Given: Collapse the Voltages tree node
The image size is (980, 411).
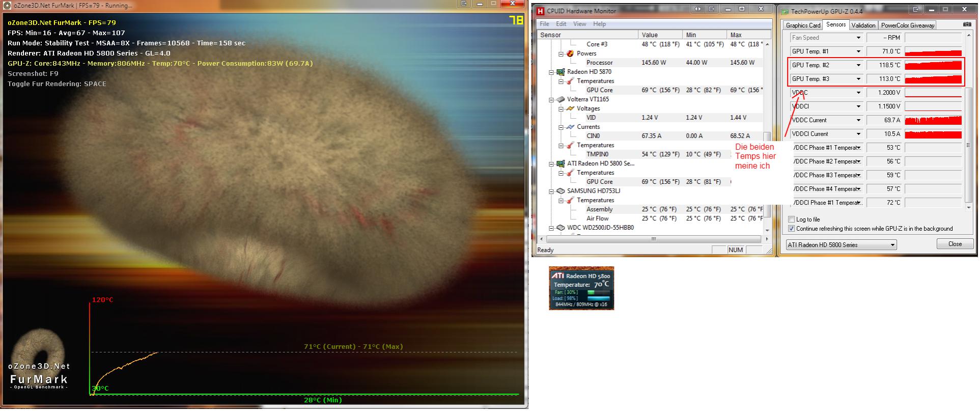Looking at the screenshot, I should tap(561, 108).
